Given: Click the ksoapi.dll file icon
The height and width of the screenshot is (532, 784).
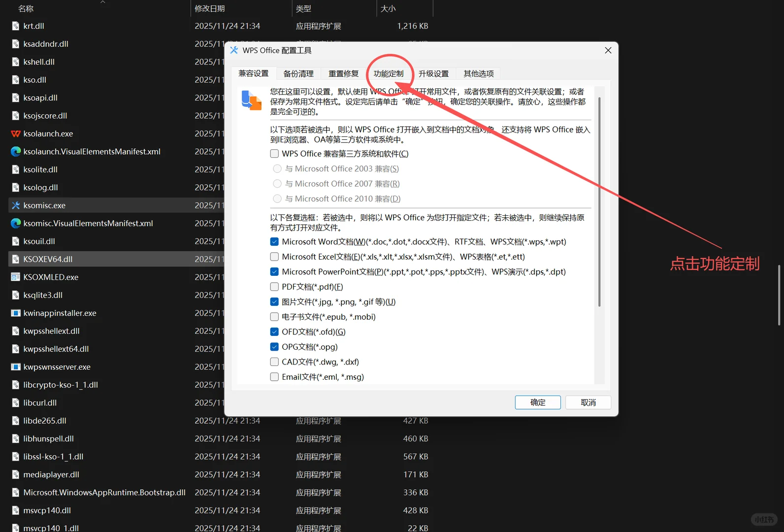Looking at the screenshot, I should click(x=16, y=98).
